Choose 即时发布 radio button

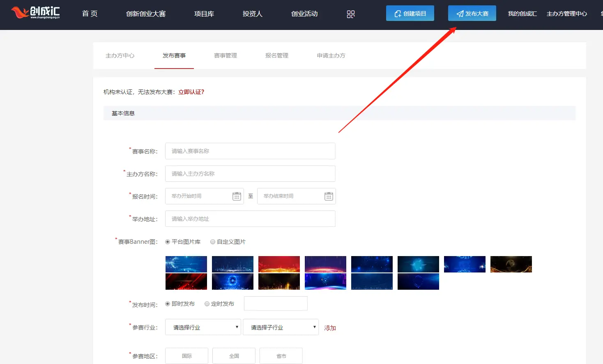(168, 304)
